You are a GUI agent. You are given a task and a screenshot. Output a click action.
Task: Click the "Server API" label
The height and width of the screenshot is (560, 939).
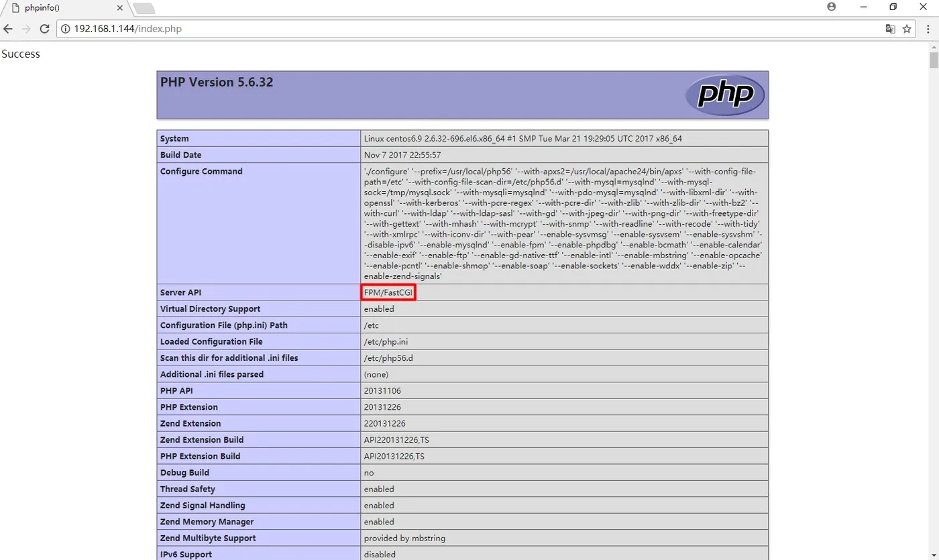click(x=180, y=292)
